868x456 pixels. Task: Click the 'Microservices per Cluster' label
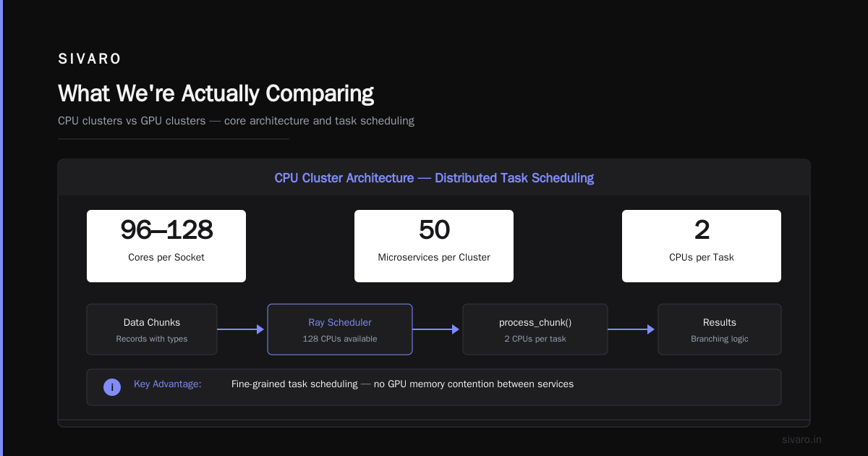[x=434, y=257]
